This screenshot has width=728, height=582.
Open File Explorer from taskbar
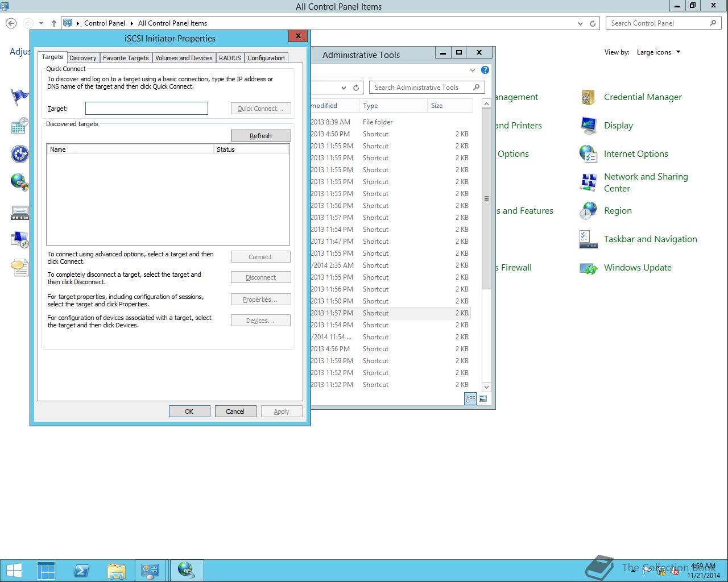116,570
